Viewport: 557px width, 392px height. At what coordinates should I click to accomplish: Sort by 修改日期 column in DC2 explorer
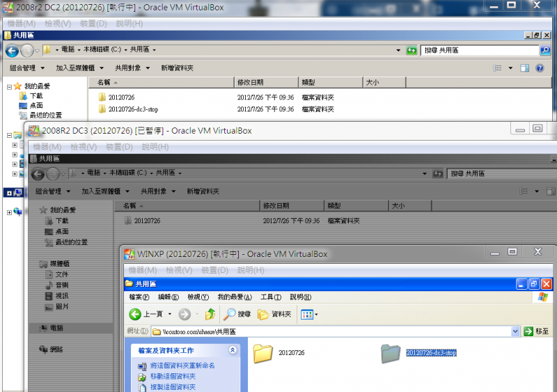coord(267,82)
